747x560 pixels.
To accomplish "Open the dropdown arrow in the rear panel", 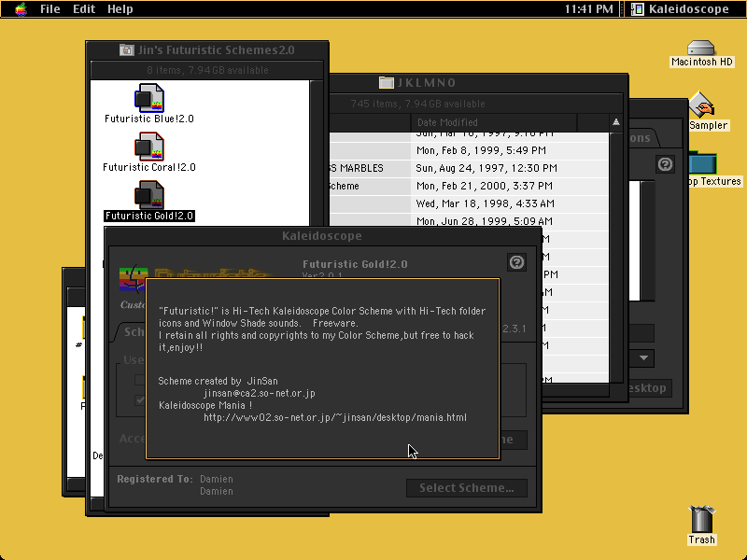I will click(643, 358).
